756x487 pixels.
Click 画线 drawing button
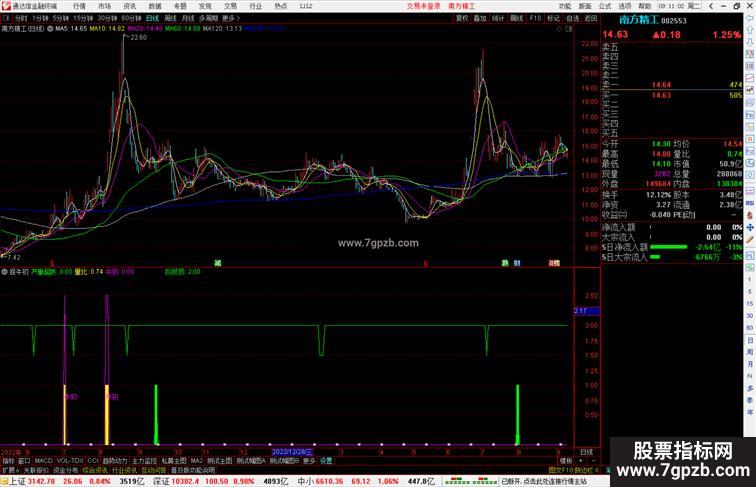(x=516, y=18)
